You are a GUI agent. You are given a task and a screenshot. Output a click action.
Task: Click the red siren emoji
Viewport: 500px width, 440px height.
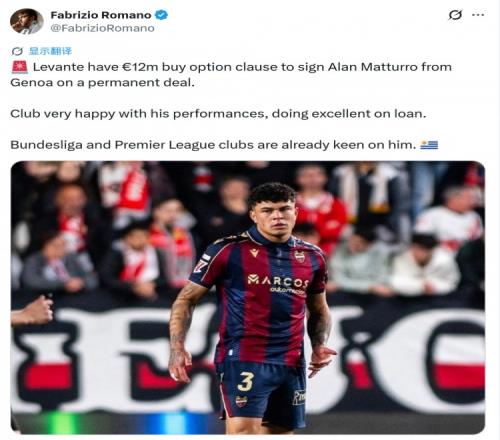click(20, 67)
